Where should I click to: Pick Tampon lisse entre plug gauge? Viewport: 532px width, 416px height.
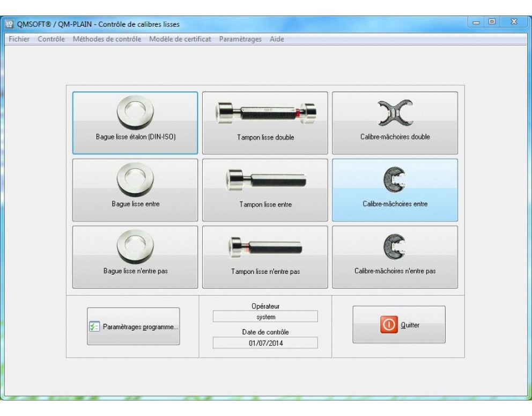265,190
